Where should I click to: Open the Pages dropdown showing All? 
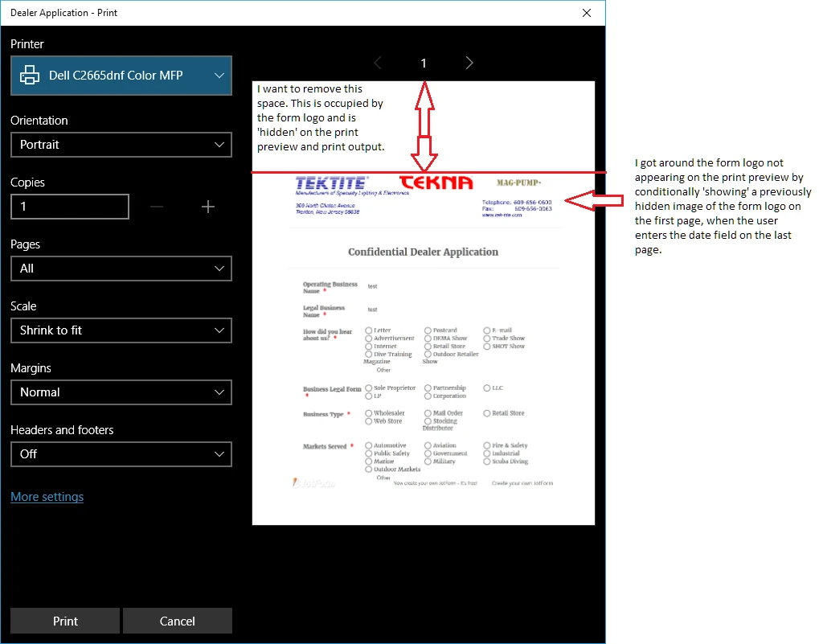pyautogui.click(x=121, y=269)
